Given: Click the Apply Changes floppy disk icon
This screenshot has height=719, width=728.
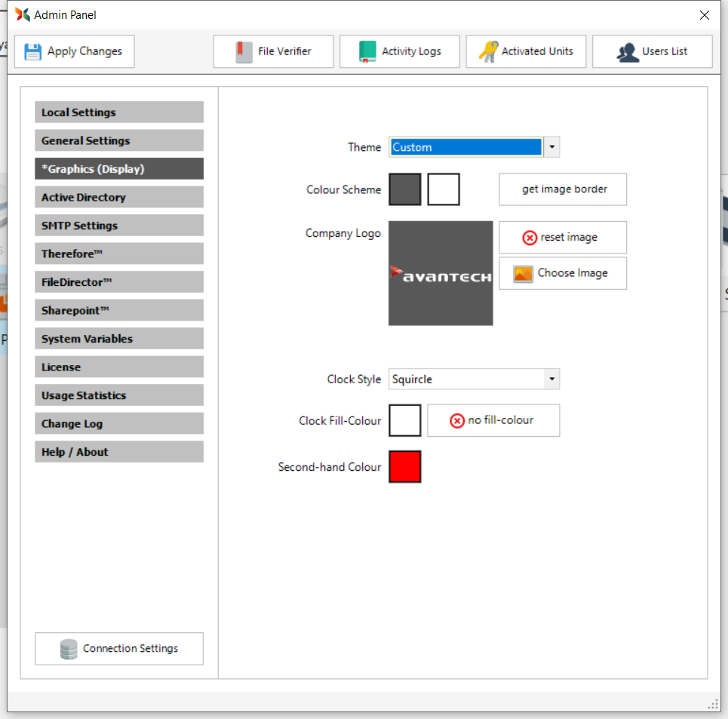Looking at the screenshot, I should (32, 51).
